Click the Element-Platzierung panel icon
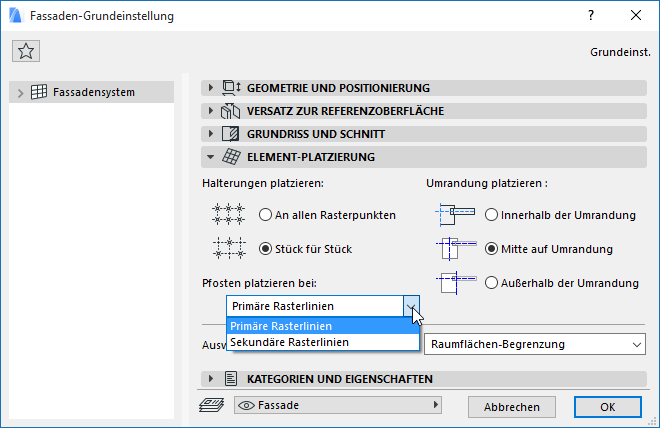The image size is (660, 428). (x=231, y=157)
